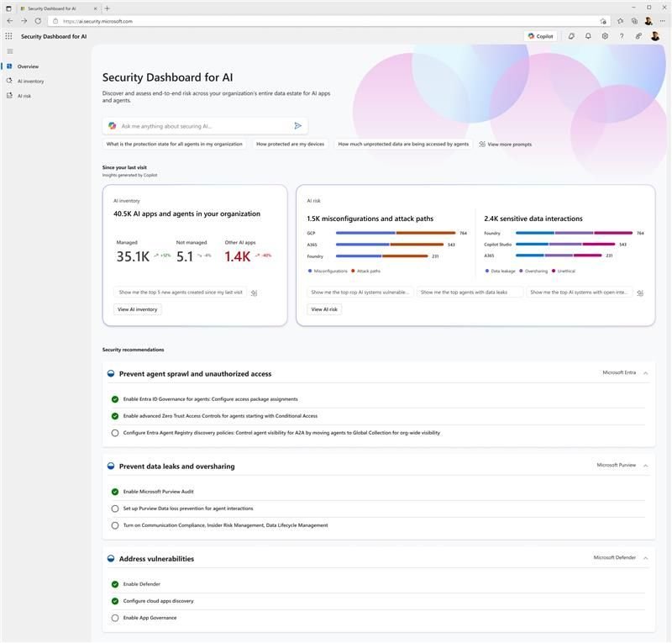Image resolution: width=672 pixels, height=643 pixels.
Task: Open the notifications bell icon
Action: 588,36
